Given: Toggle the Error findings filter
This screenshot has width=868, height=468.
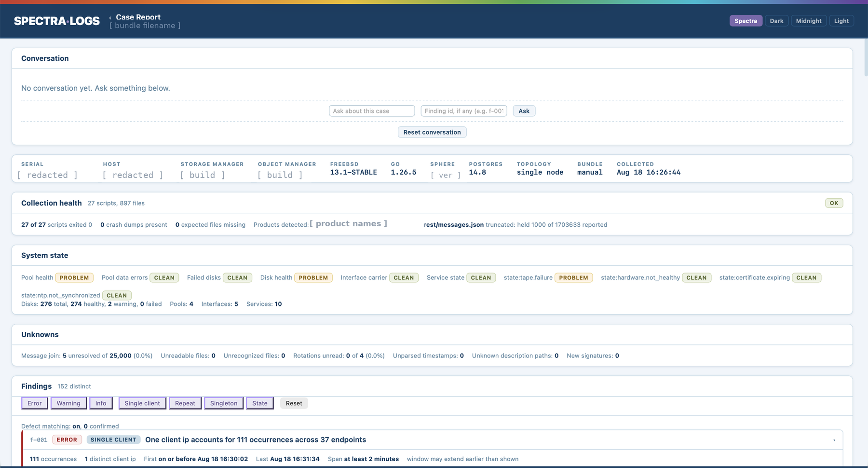Looking at the screenshot, I should coord(35,403).
